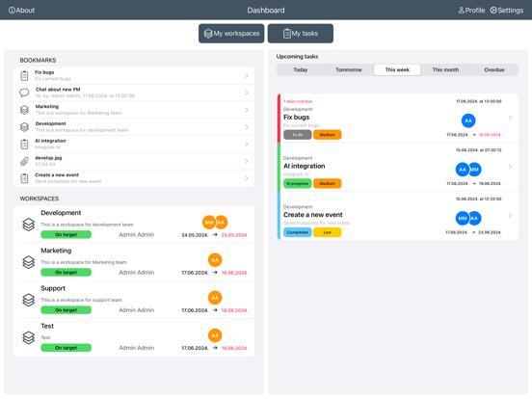The height and width of the screenshot is (399, 532).
Task: Open Fix bugs task via chevron
Action: (510, 118)
